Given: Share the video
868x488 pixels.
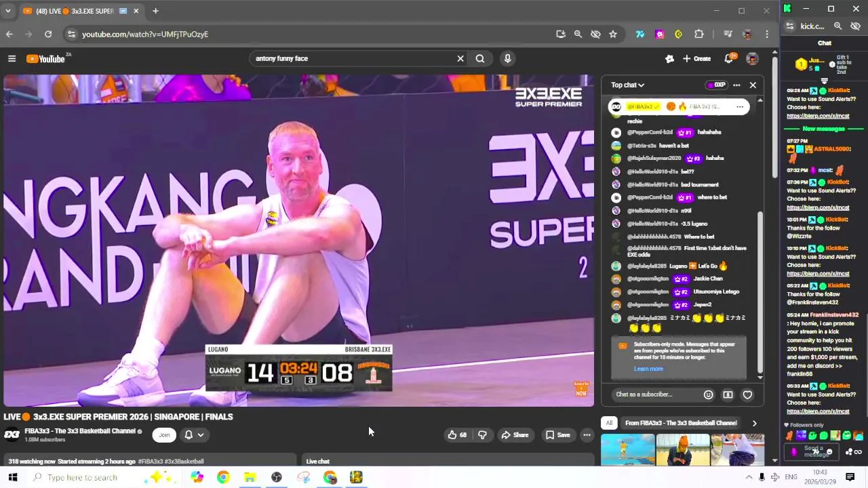Looking at the screenshot, I should [515, 435].
